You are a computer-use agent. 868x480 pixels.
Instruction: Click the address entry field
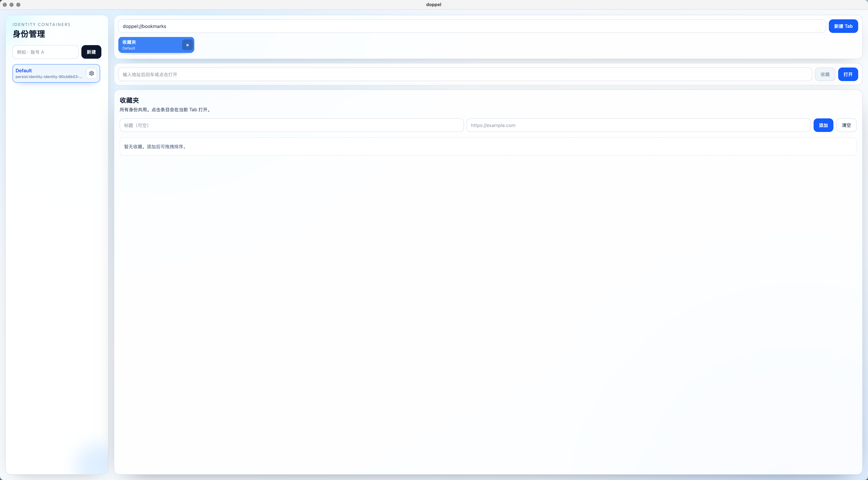click(465, 74)
